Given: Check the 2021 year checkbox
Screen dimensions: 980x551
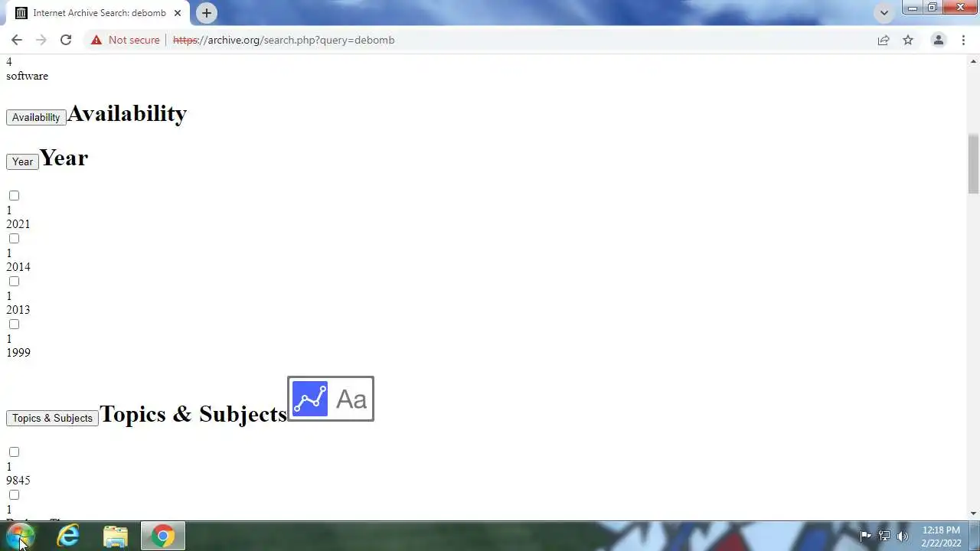Looking at the screenshot, I should [x=14, y=196].
